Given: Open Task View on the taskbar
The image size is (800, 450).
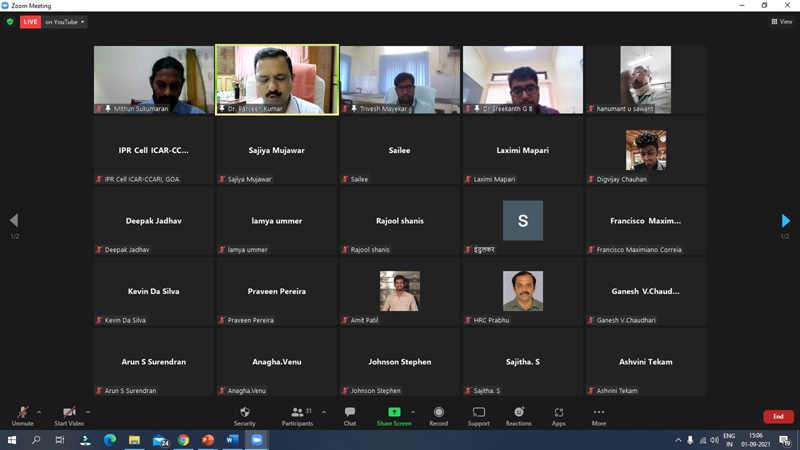Looking at the screenshot, I should [60, 440].
